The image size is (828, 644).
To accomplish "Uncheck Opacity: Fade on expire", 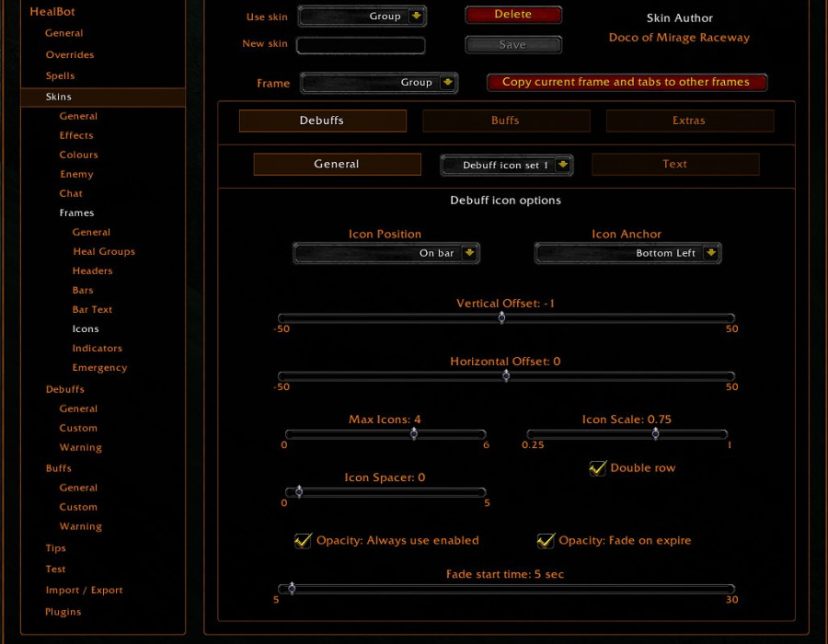I will (546, 541).
